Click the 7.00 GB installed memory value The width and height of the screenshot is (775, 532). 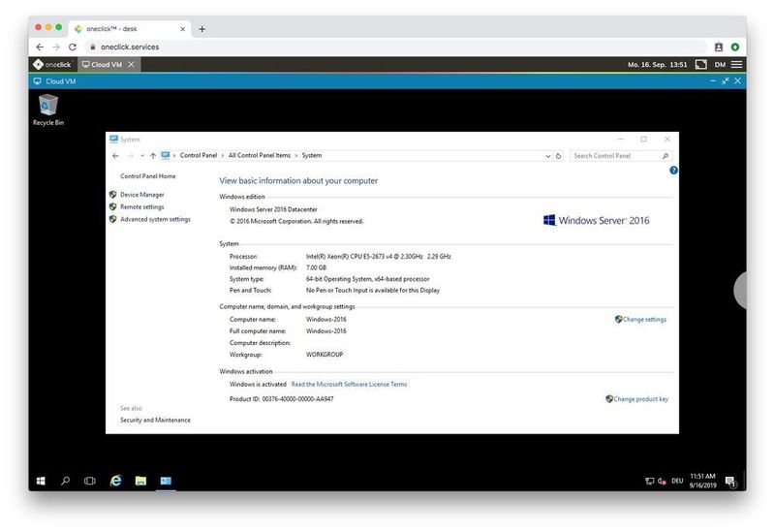(x=317, y=268)
